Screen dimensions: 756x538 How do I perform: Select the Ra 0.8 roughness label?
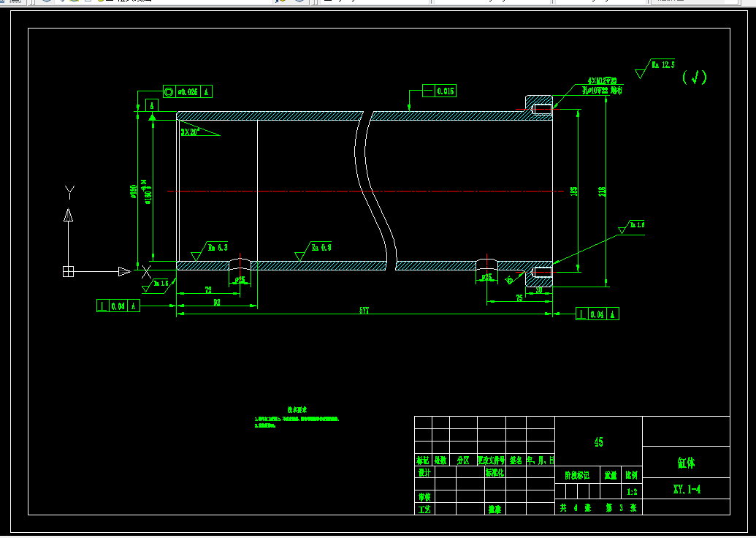(x=321, y=247)
